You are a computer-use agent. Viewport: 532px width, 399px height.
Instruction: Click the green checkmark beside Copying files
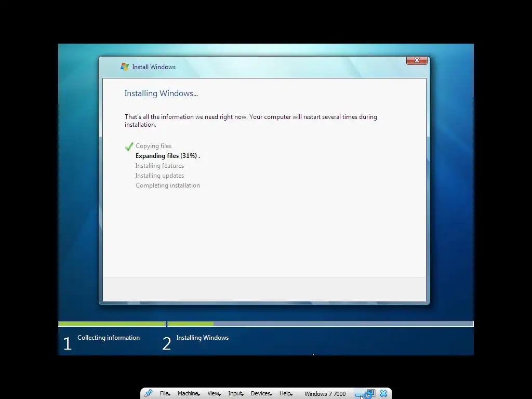[x=129, y=146]
